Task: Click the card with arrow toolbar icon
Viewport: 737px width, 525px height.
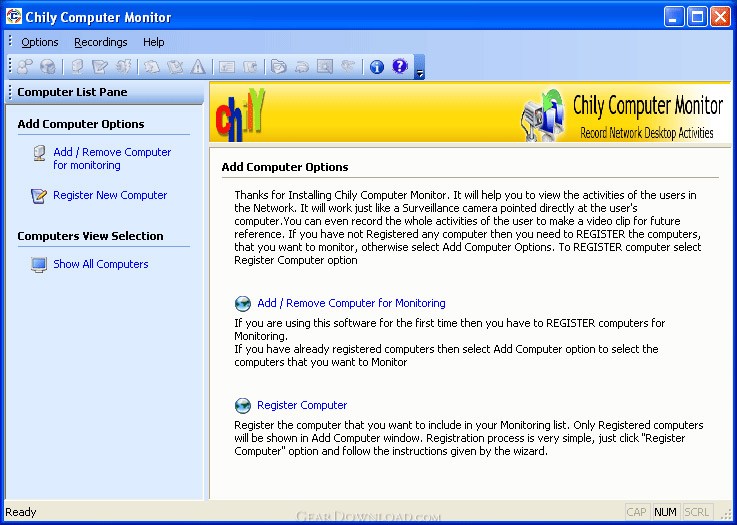Action: click(x=250, y=67)
